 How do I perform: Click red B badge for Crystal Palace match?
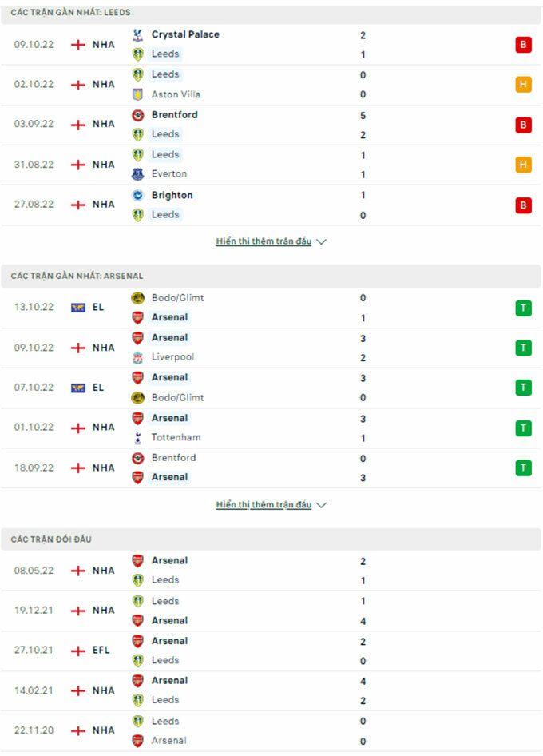[523, 45]
